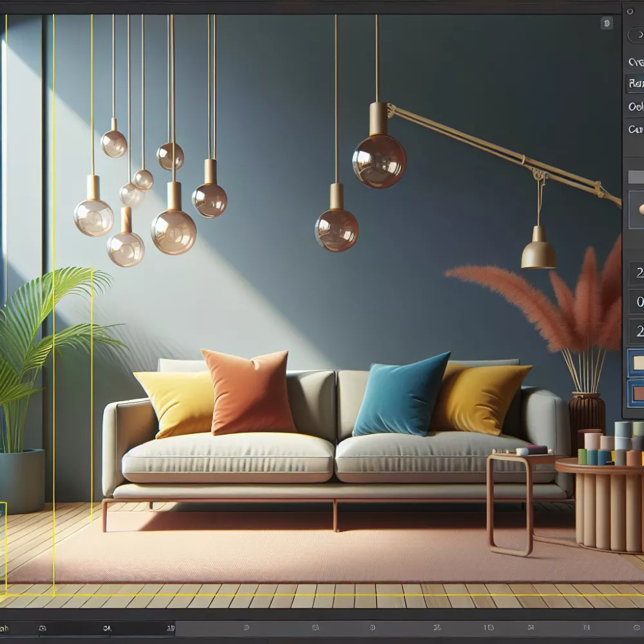
Task: Click the search pill field in right panel
Action: coord(635,35)
